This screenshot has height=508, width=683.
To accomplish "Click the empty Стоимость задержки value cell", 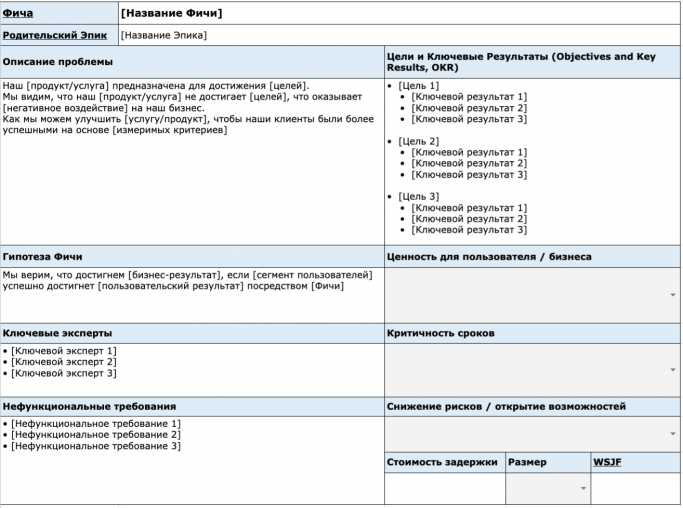I will click(x=445, y=489).
